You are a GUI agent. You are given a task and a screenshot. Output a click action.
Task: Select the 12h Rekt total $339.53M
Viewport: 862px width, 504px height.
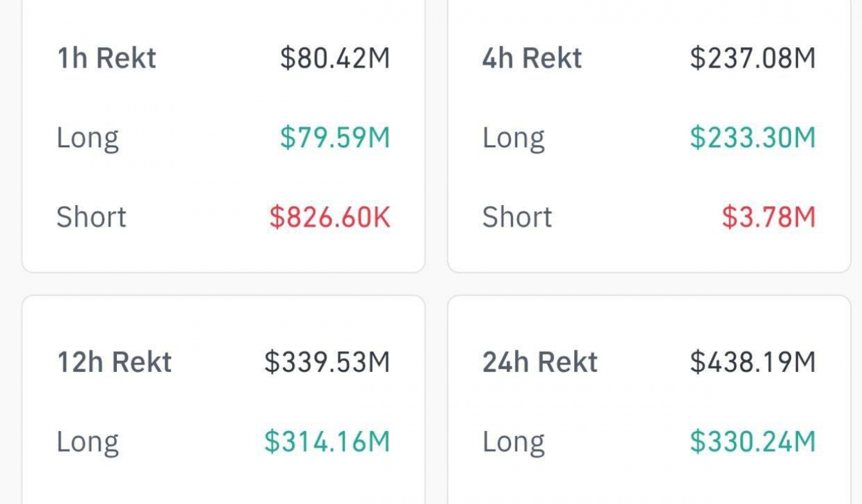[x=327, y=362]
